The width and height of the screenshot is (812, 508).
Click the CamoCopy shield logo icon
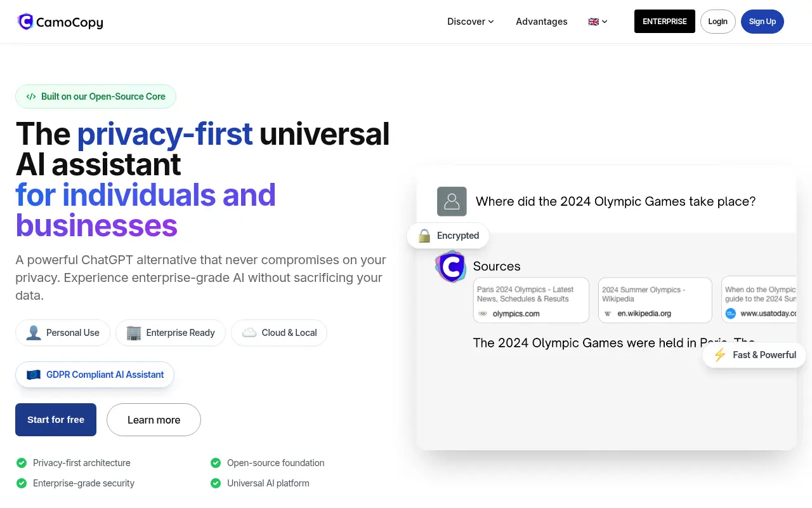[25, 22]
